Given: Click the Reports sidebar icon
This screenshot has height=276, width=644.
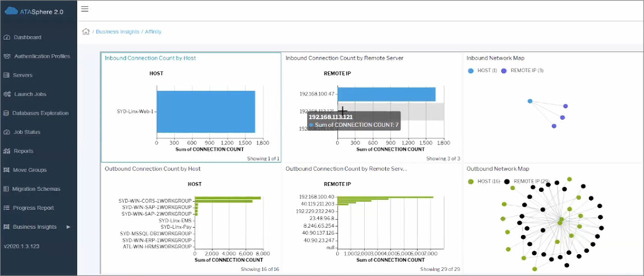Looking at the screenshot, I should point(7,151).
